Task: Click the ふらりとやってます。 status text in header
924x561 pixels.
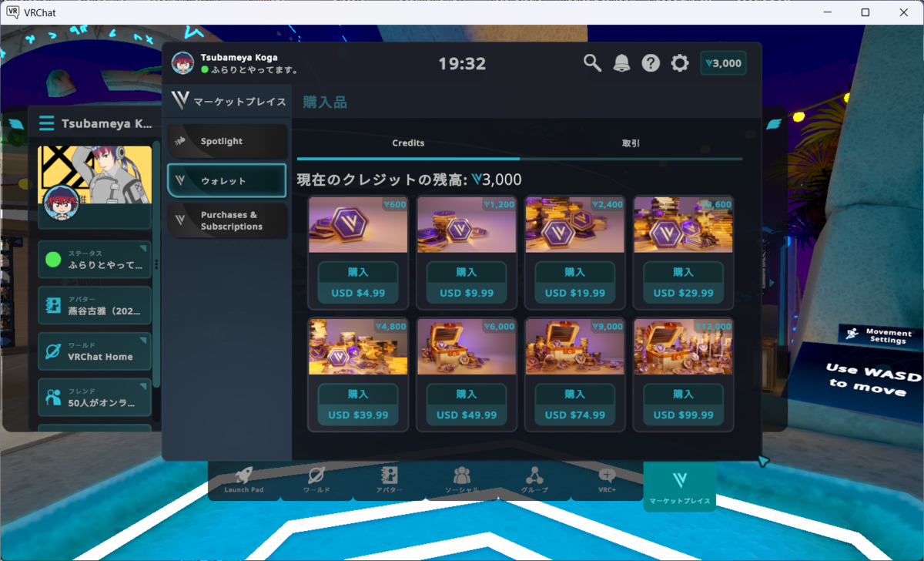Action: point(256,69)
